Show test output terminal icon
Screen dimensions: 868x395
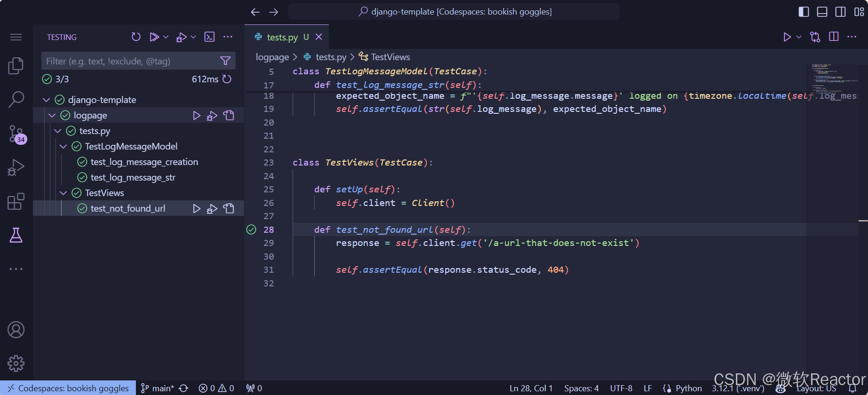click(x=210, y=37)
